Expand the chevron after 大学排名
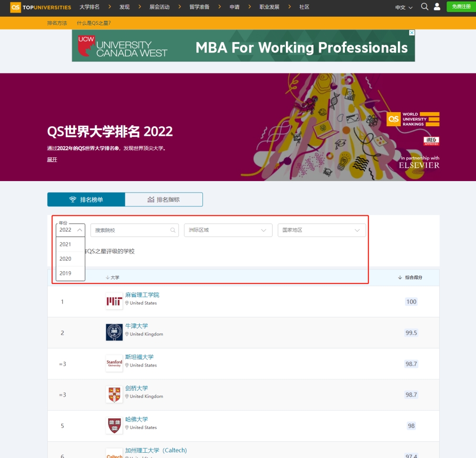Image resolution: width=476 pixels, height=458 pixels. click(110, 7)
